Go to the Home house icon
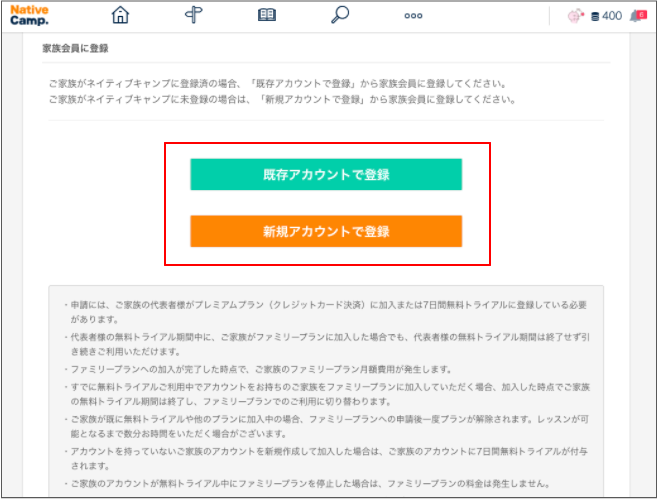The width and height of the screenshot is (657, 499). (x=120, y=15)
